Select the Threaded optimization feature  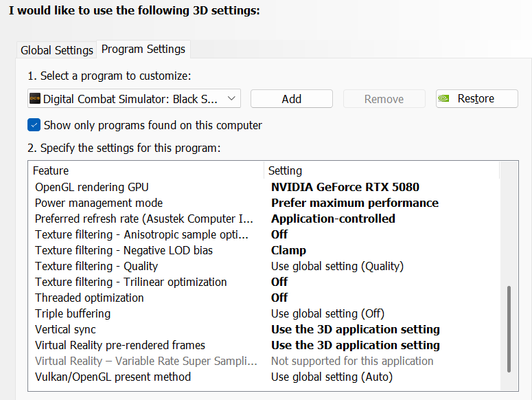point(89,298)
